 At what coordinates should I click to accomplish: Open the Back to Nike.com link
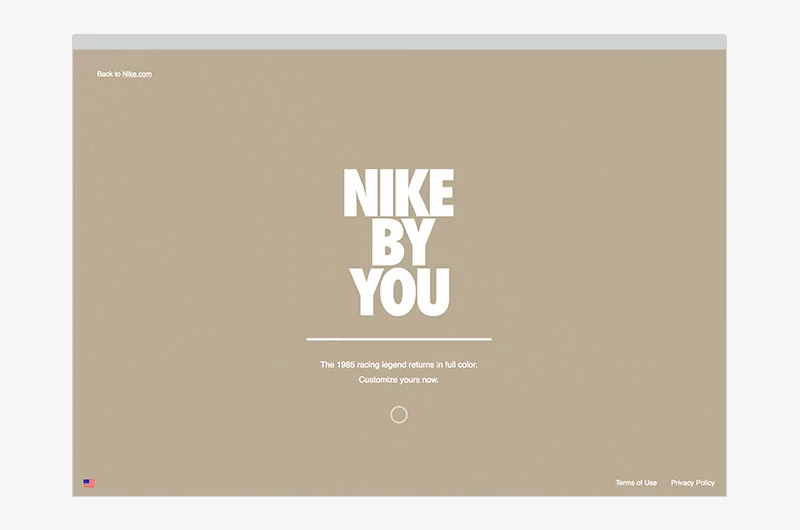124,74
